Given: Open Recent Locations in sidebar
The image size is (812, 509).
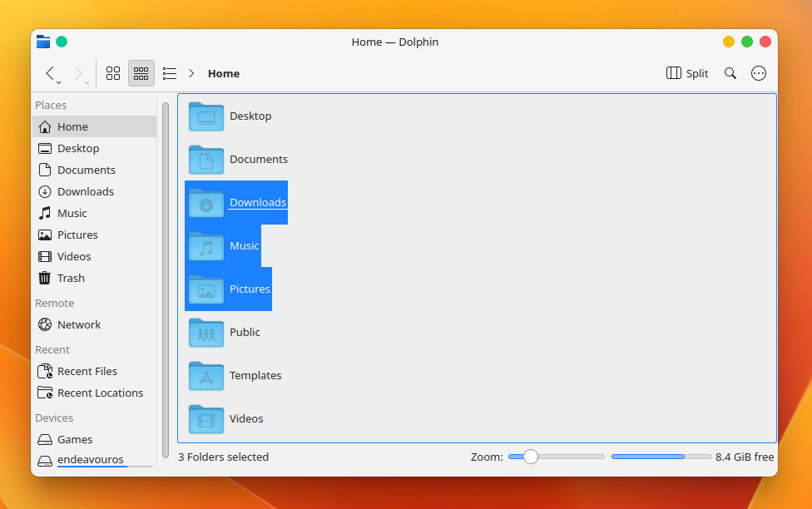Looking at the screenshot, I should [94, 393].
